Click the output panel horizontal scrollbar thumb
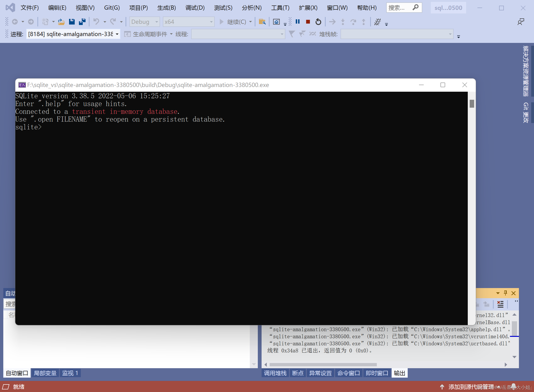 point(323,364)
